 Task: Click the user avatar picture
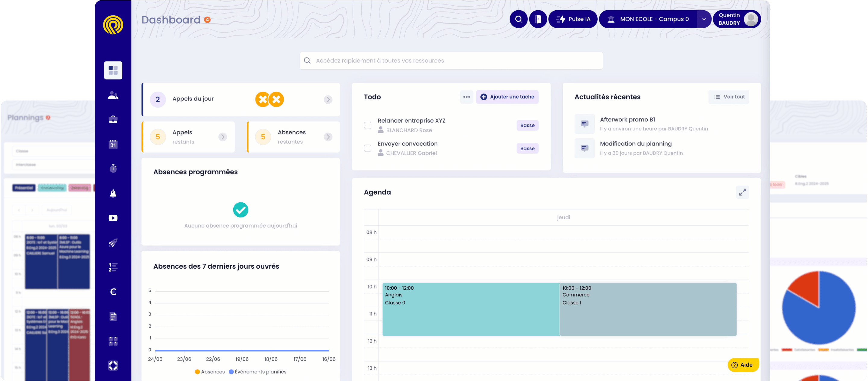point(751,19)
